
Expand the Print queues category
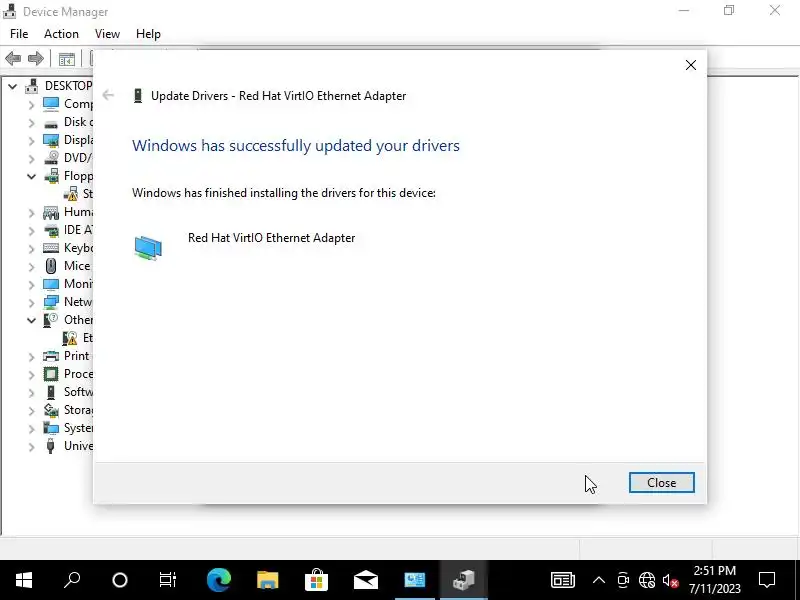coord(32,357)
